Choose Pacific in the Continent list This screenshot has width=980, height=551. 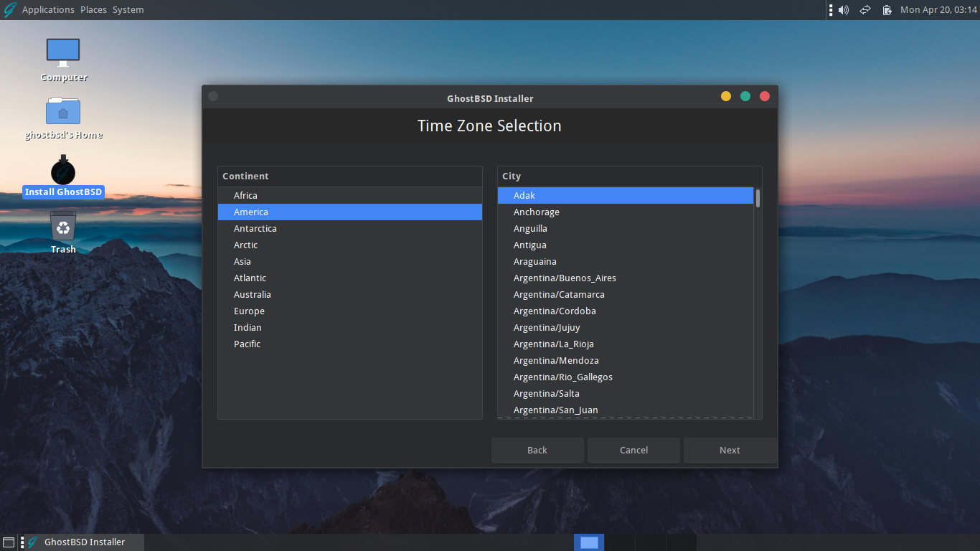click(x=350, y=344)
